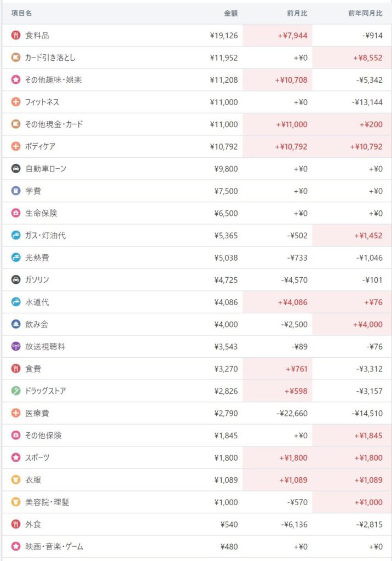This screenshot has height=561, width=392.
Task: Sort by the 金額 column header
Action: coord(230,13)
